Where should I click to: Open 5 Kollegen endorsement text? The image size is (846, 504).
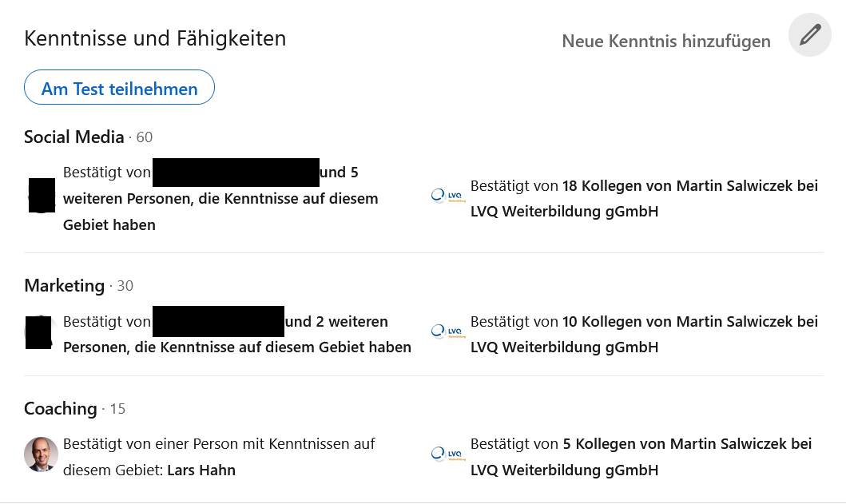tap(641, 457)
